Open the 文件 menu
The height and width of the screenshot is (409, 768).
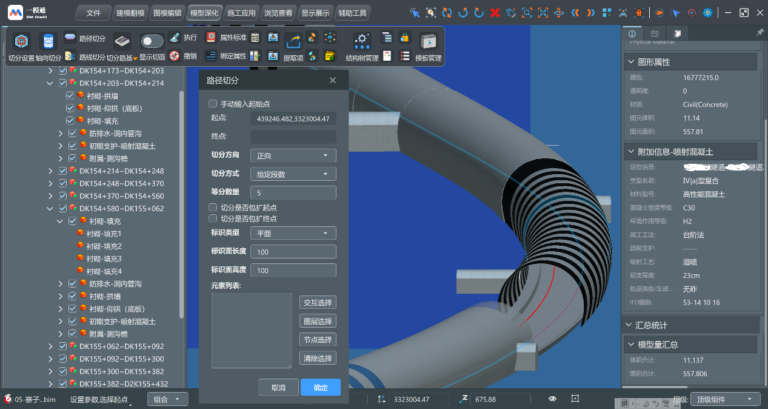point(93,13)
